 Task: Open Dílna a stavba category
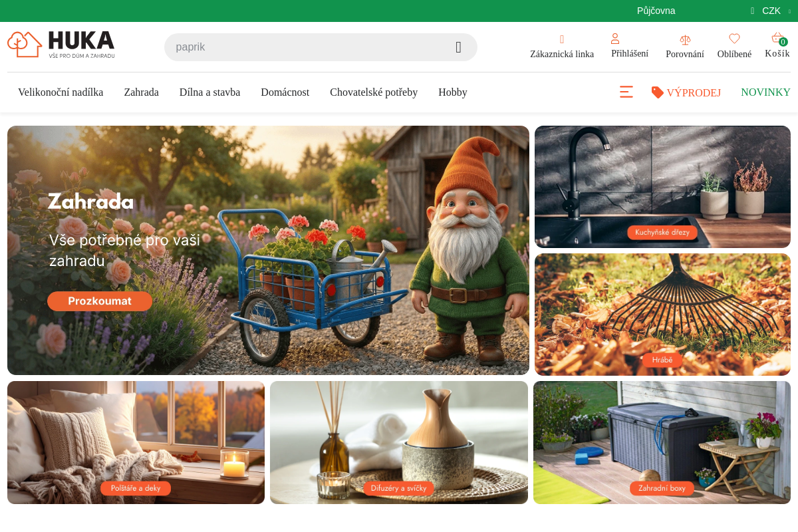[209, 92]
